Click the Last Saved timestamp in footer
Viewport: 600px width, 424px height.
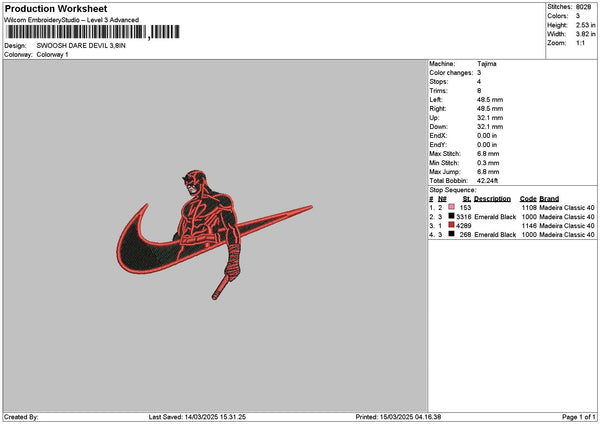click(197, 417)
